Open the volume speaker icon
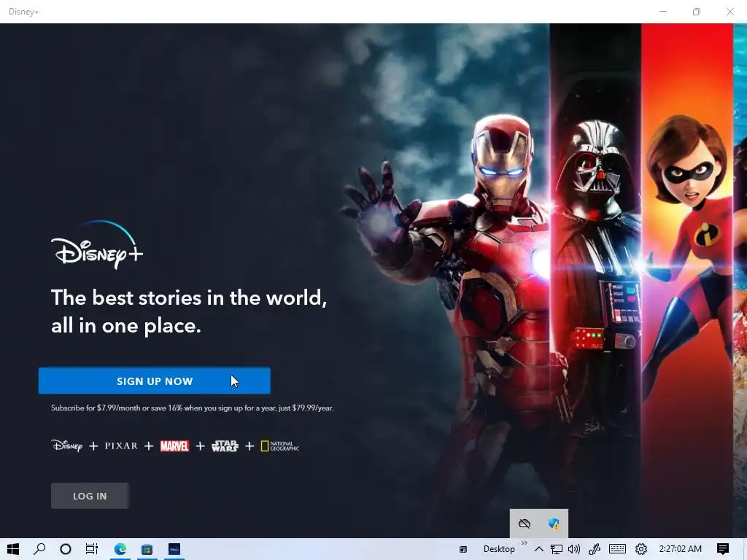 click(574, 549)
